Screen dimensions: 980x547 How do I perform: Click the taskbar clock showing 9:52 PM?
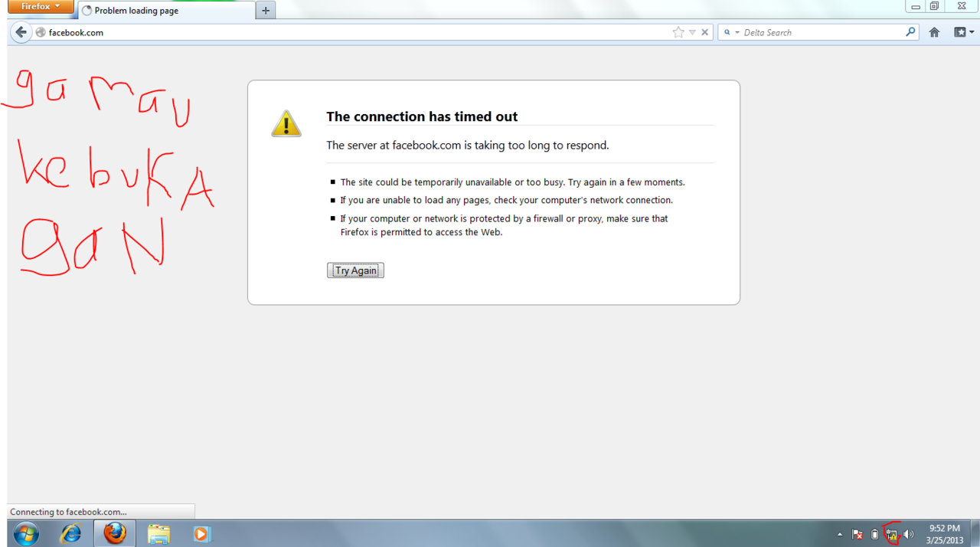[x=944, y=534]
